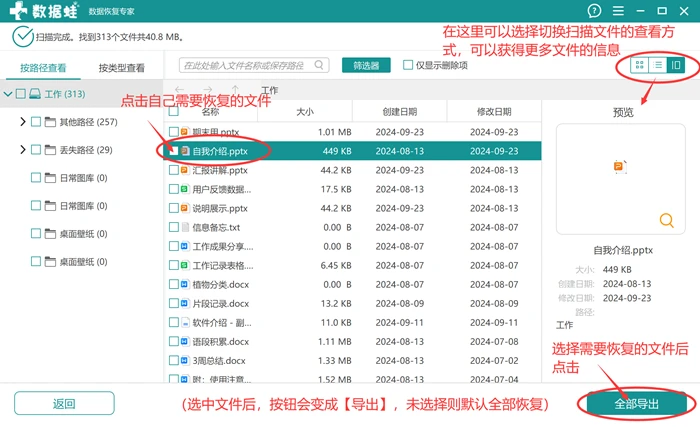700x427 pixels.
Task: Switch to list view icon
Action: tap(658, 65)
